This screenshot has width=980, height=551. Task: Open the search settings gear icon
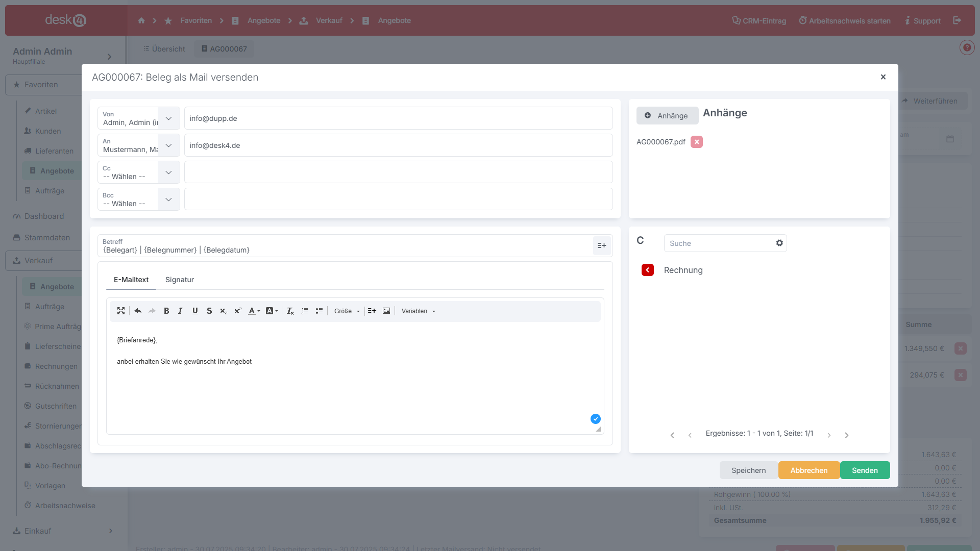pos(779,243)
